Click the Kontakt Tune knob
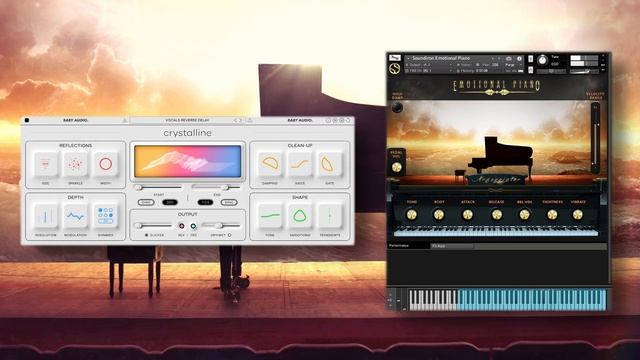 [x=542, y=60]
